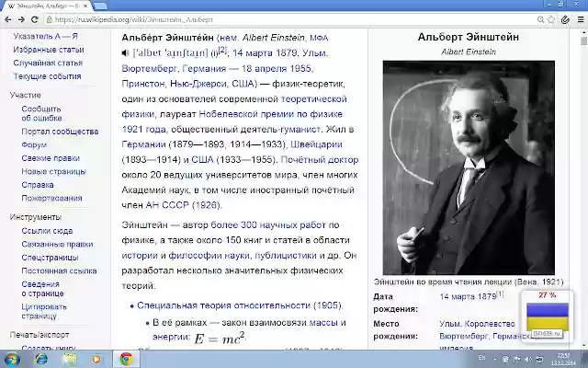Go back using the browser back arrow

click(8, 19)
